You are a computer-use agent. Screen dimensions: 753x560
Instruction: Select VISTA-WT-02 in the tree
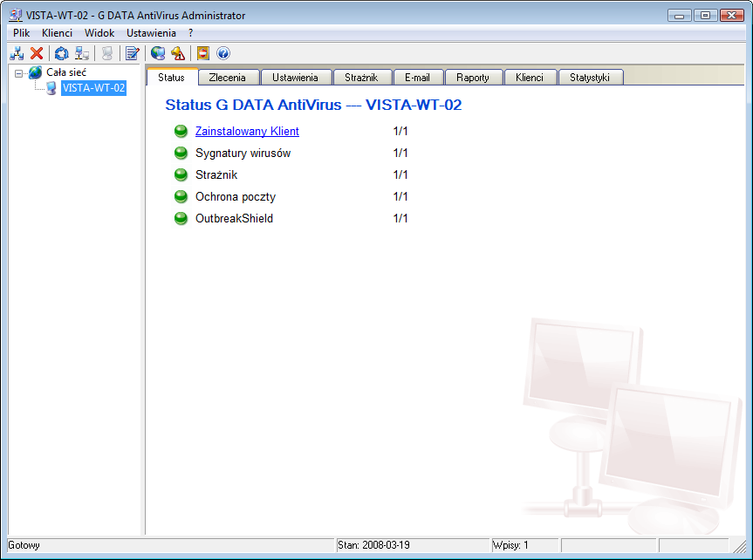click(93, 88)
